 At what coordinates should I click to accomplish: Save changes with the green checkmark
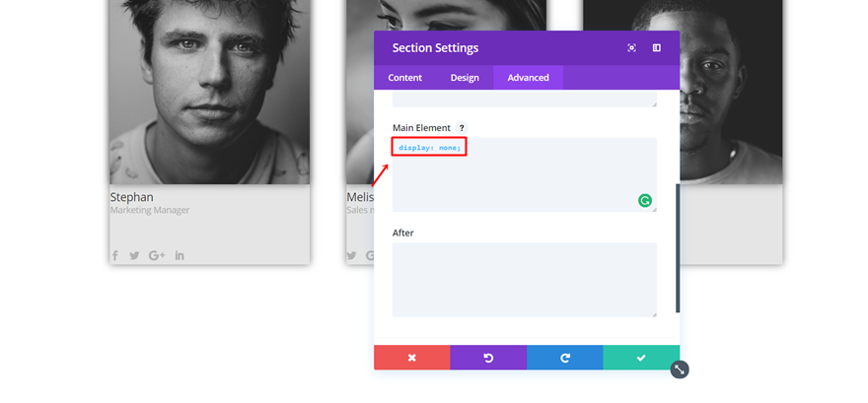pos(641,358)
